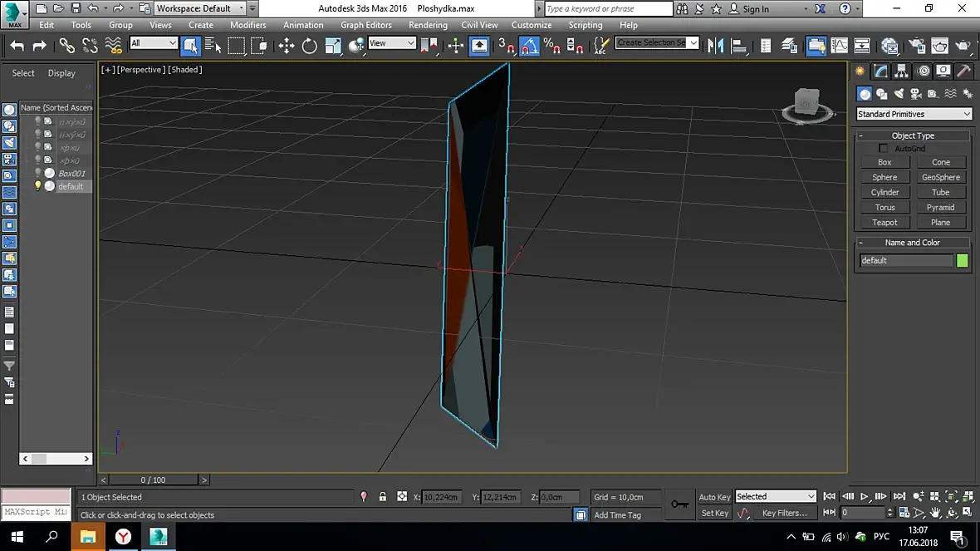The image size is (980, 551).
Task: Toggle visibility bulb for Box001
Action: 37,173
